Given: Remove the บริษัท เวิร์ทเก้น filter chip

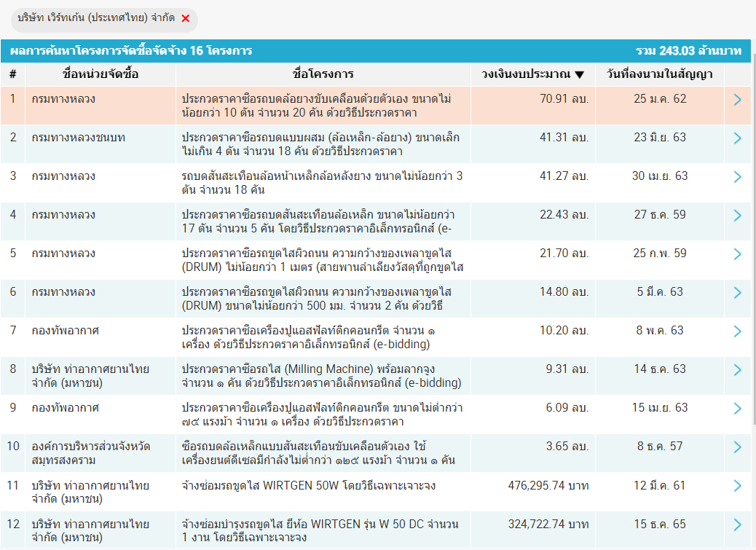Looking at the screenshot, I should 185,19.
